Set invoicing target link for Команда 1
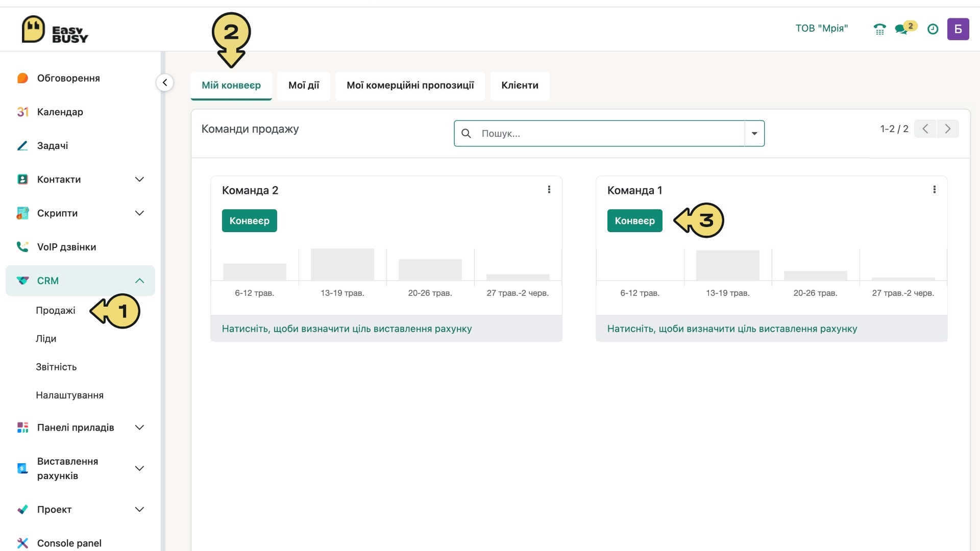 coord(732,329)
